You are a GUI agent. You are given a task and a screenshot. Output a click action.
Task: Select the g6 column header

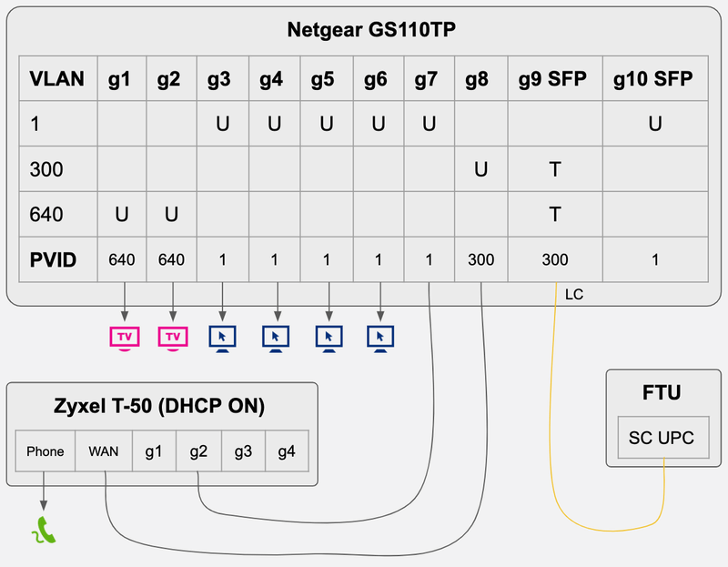coord(379,78)
